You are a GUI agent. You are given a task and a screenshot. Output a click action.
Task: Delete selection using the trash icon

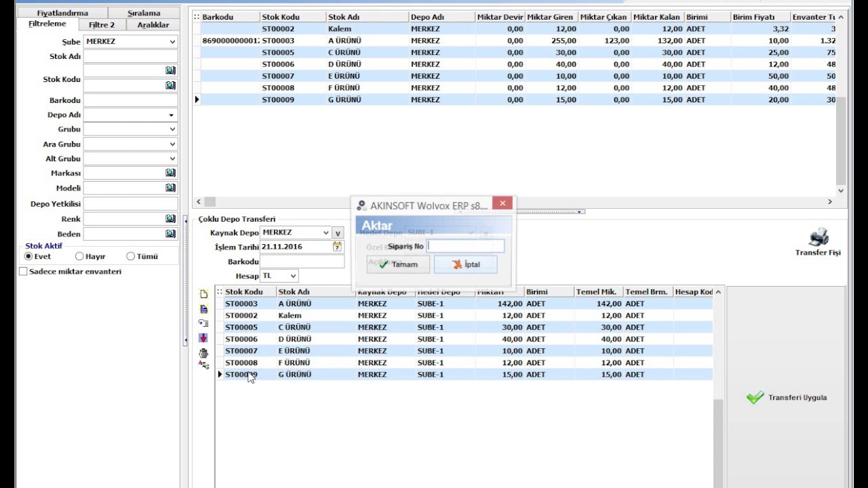pyautogui.click(x=203, y=353)
